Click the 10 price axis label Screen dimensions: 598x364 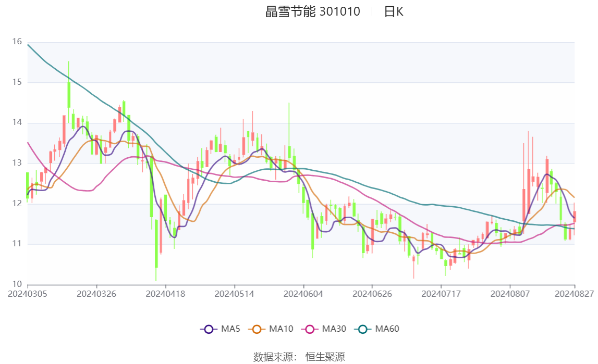click(17, 284)
